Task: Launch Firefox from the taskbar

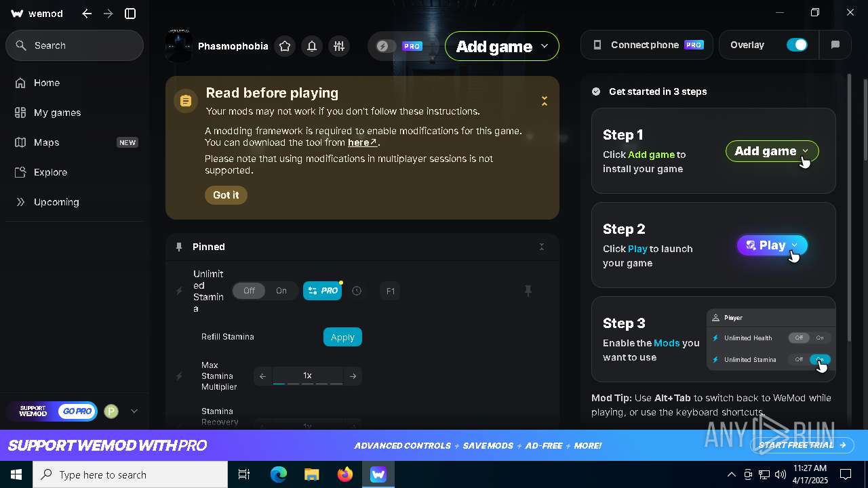Action: pyautogui.click(x=345, y=474)
